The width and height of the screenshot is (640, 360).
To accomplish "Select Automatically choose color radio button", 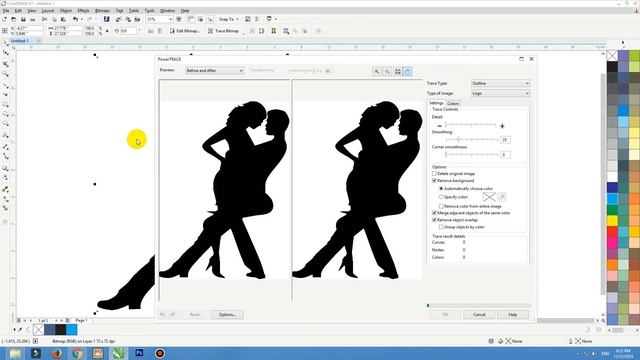I will (441, 189).
